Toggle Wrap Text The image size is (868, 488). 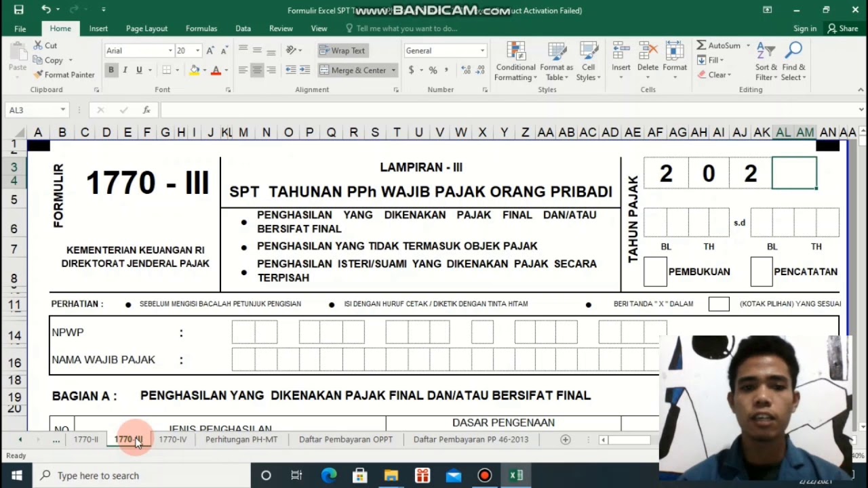tap(342, 51)
